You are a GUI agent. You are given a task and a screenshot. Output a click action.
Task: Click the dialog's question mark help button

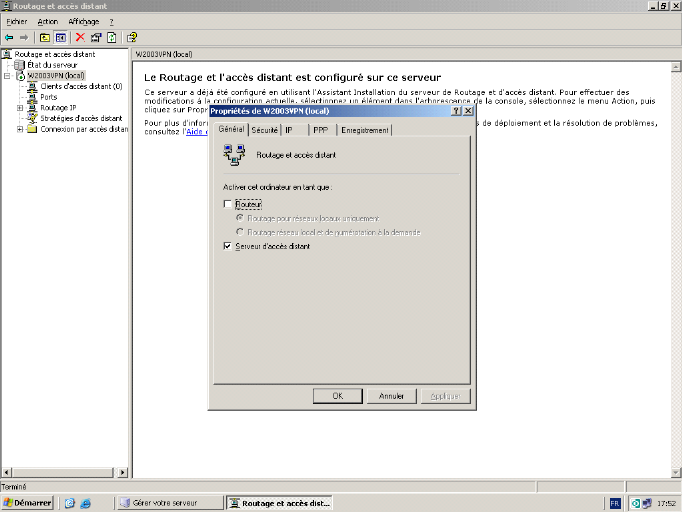pos(456,111)
